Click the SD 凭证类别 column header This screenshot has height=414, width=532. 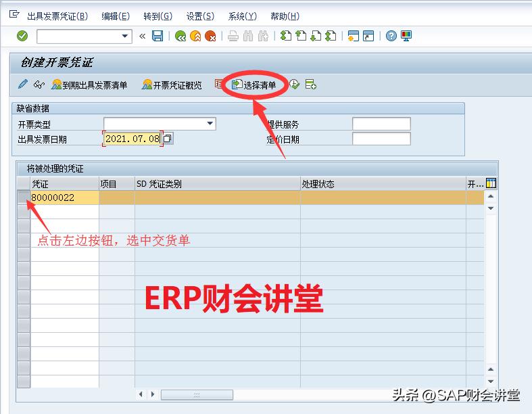218,184
